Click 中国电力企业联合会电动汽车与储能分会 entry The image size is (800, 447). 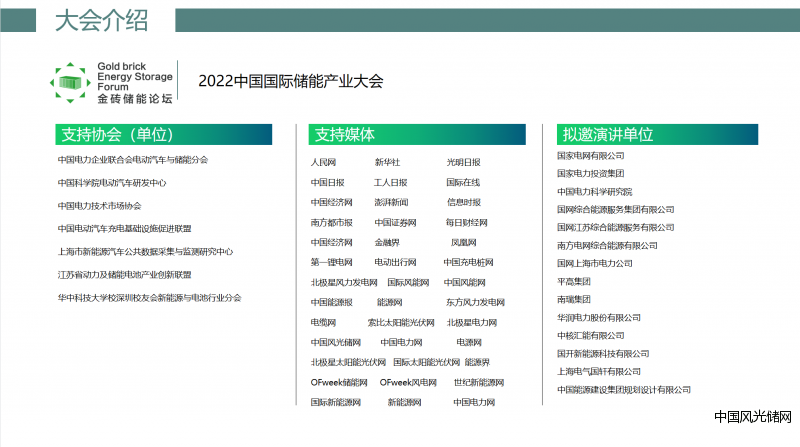tap(133, 160)
